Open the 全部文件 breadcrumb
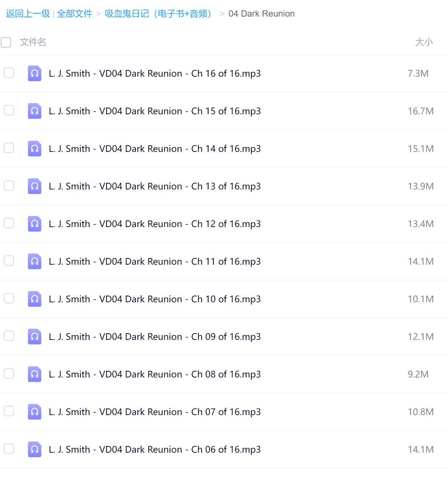 tap(74, 14)
